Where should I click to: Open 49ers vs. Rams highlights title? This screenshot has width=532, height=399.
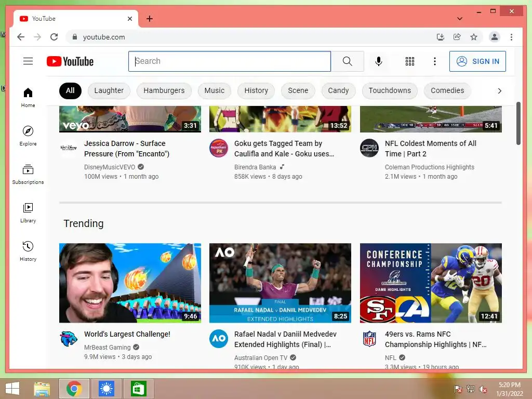[x=436, y=339]
